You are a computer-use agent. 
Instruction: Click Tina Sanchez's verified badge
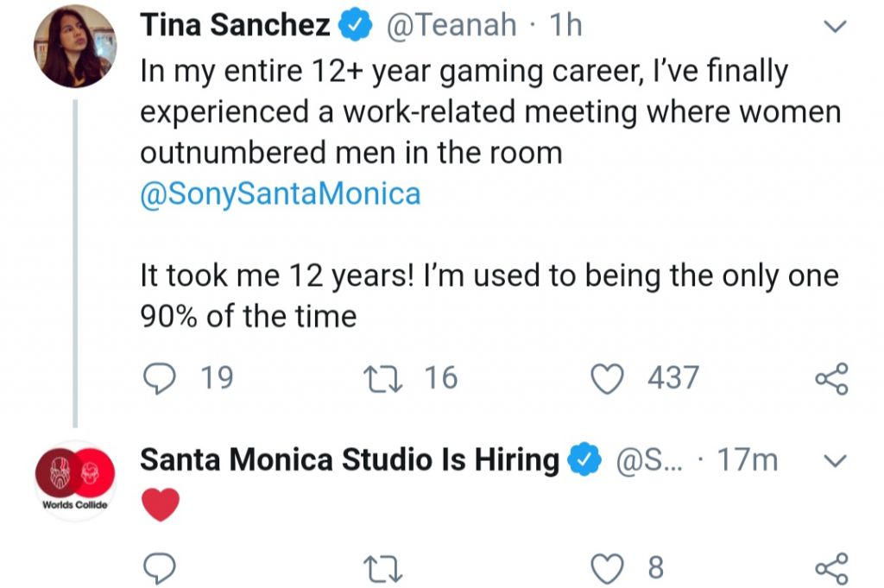coord(355,27)
